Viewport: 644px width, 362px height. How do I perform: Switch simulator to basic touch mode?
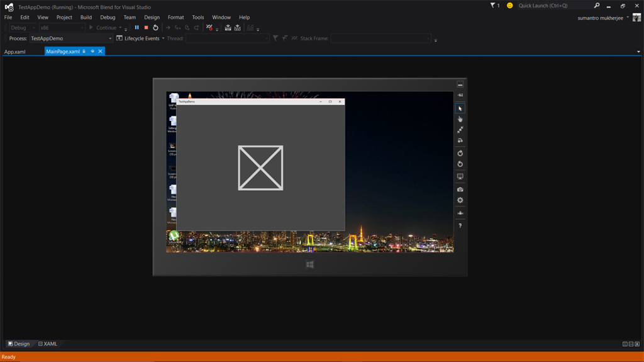460,119
